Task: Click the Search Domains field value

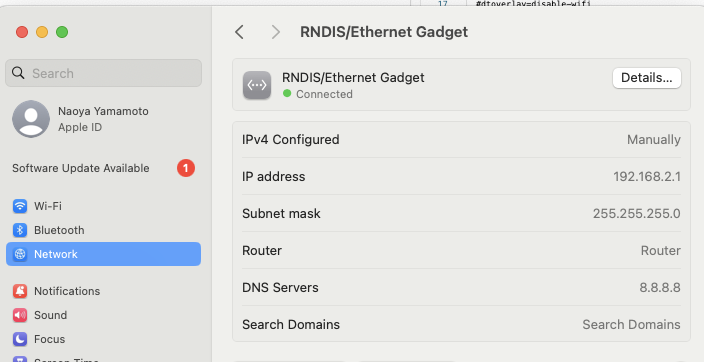Action: click(x=631, y=324)
